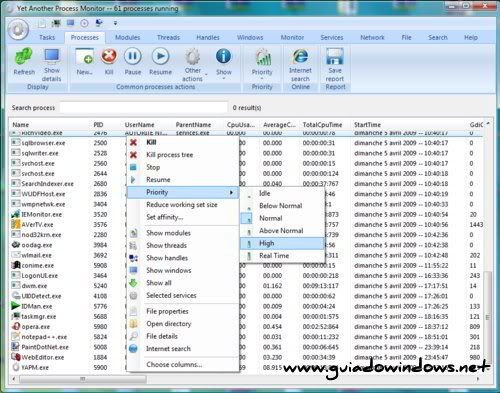The width and height of the screenshot is (500, 393).
Task: Select the Idle priority option
Action: click(x=282, y=193)
